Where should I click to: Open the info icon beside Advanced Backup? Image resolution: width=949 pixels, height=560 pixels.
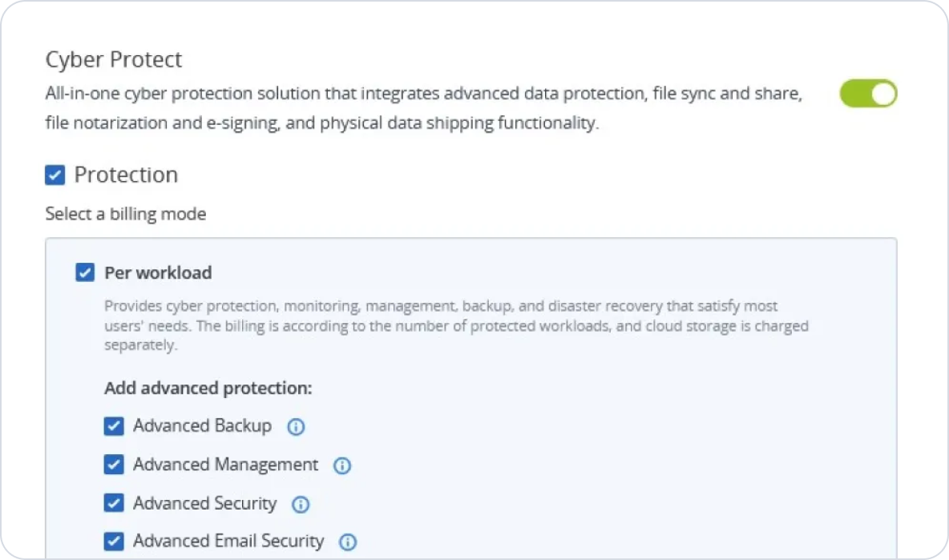pyautogui.click(x=296, y=427)
